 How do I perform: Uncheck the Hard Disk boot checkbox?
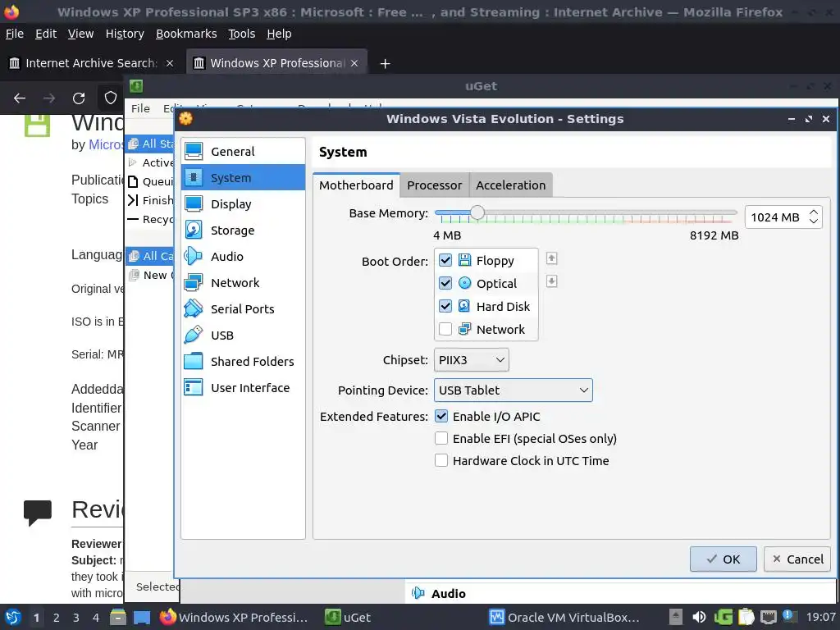(x=445, y=306)
